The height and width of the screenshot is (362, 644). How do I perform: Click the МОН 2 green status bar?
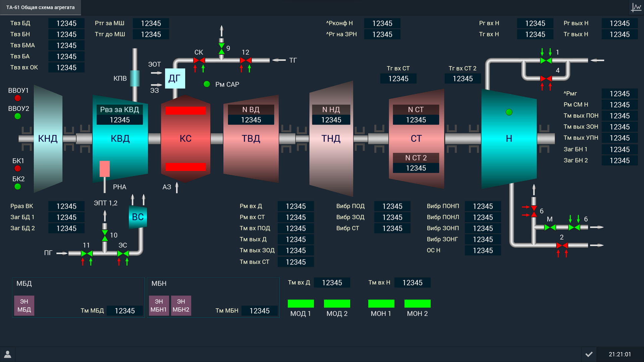417,304
